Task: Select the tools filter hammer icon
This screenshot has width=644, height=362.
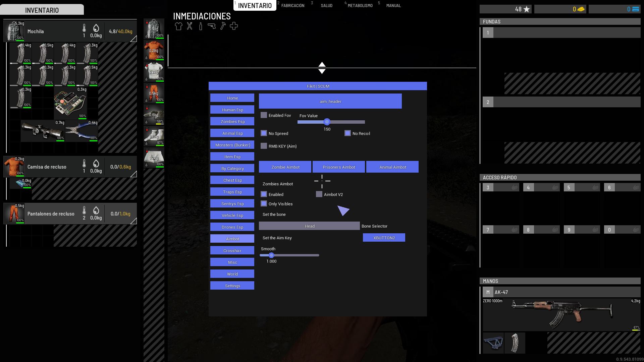Action: click(x=223, y=26)
